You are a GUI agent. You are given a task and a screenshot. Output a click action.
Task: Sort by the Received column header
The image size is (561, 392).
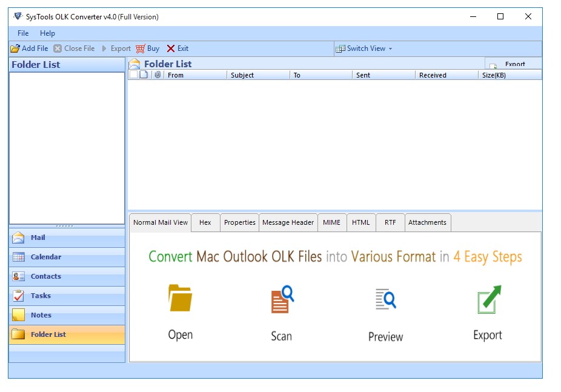click(x=446, y=75)
